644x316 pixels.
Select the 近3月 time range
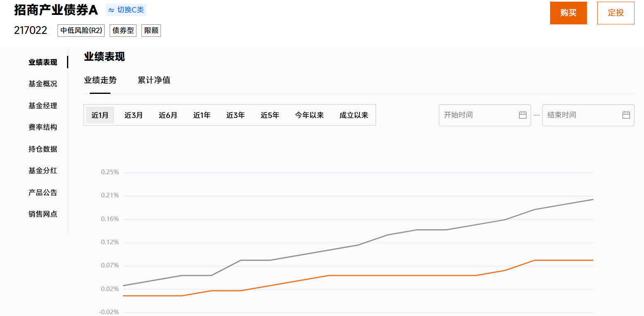click(134, 115)
